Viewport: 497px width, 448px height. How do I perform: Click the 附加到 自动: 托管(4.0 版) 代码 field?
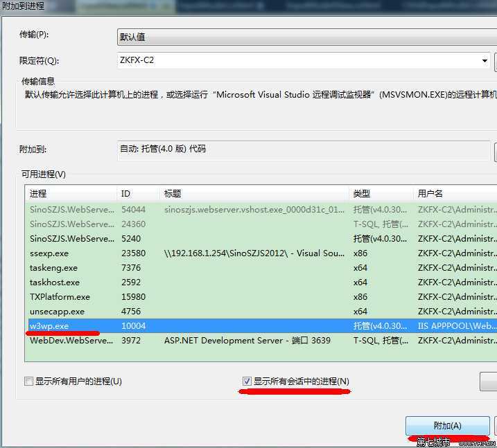click(x=304, y=150)
